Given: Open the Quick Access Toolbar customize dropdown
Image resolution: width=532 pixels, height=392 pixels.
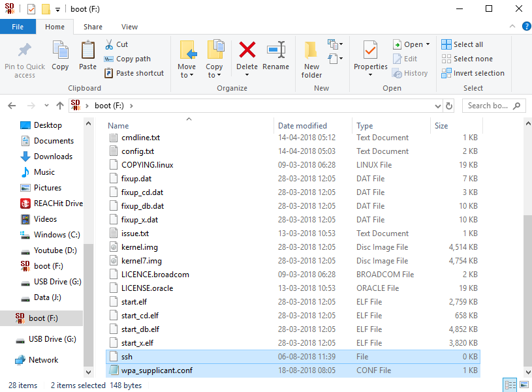Looking at the screenshot, I should click(x=57, y=10).
